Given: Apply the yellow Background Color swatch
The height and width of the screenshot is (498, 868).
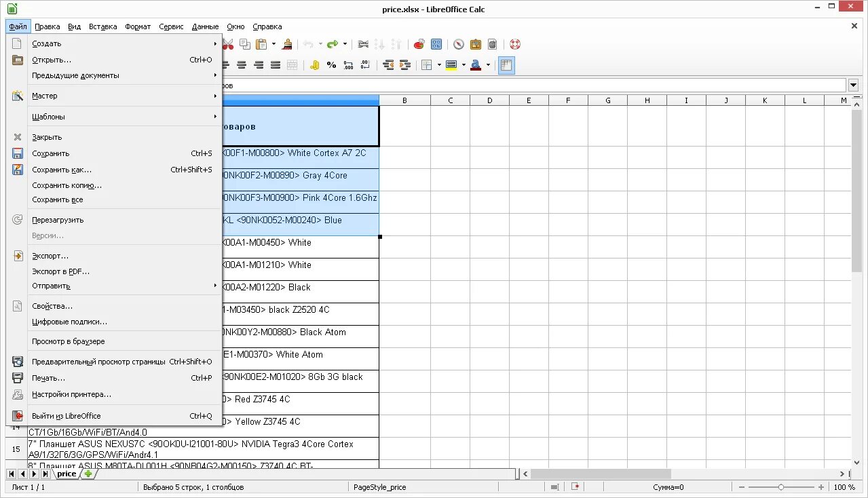Looking at the screenshot, I should point(451,65).
